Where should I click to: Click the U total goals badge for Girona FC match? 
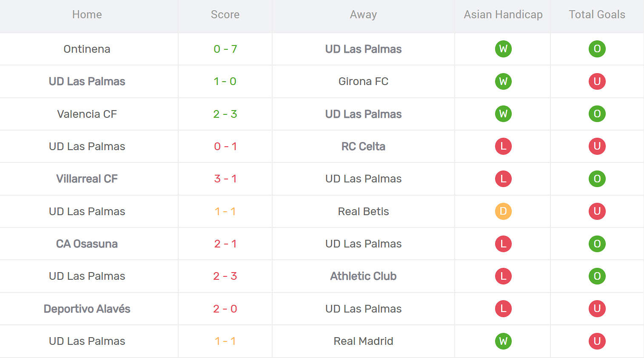pyautogui.click(x=597, y=81)
